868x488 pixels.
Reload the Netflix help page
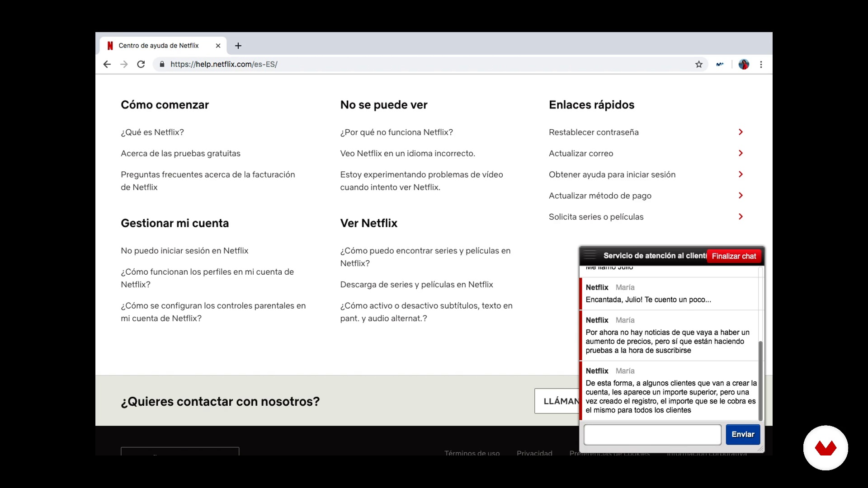click(x=141, y=64)
